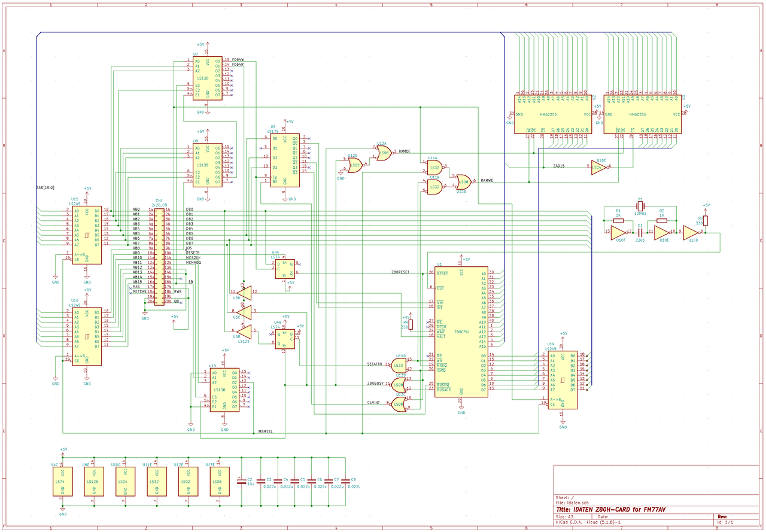Click the U10G LS04 power unit
The height and width of the screenshot is (532, 766).
click(125, 482)
